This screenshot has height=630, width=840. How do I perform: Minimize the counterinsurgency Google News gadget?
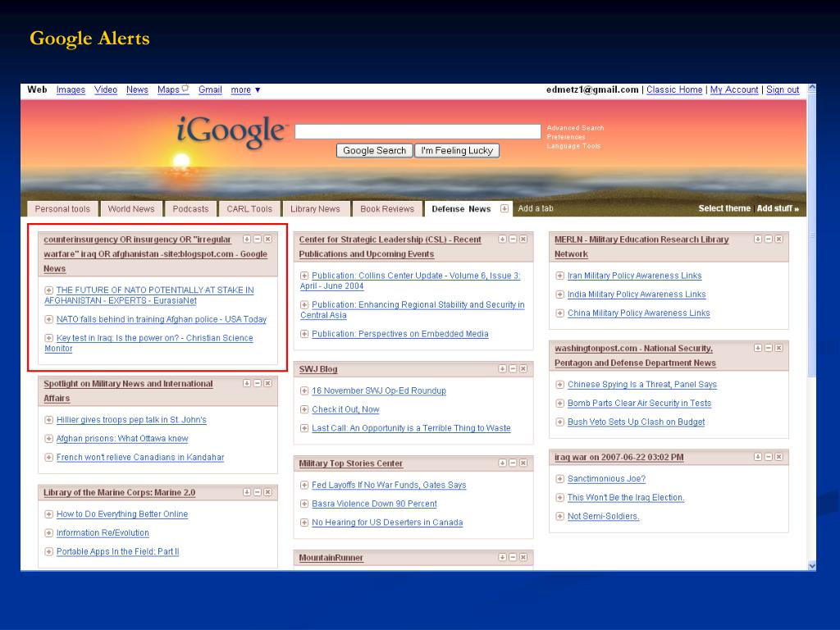pyautogui.click(x=257, y=239)
